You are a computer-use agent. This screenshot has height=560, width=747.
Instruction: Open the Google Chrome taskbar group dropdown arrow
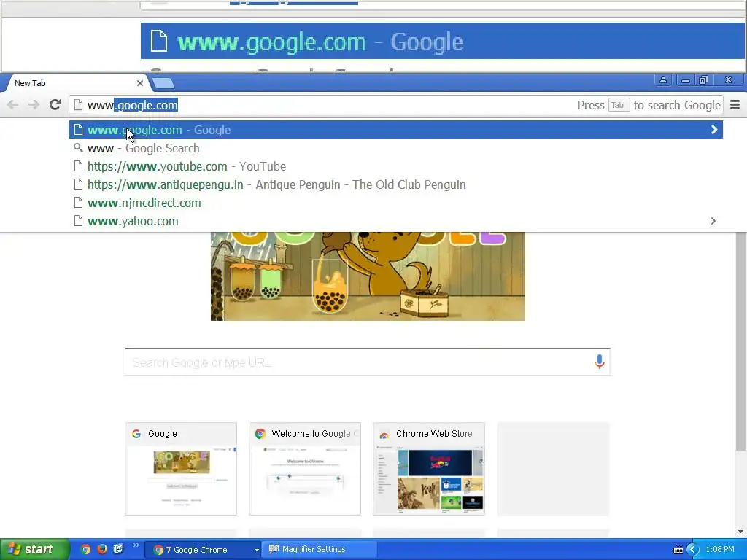(x=257, y=550)
